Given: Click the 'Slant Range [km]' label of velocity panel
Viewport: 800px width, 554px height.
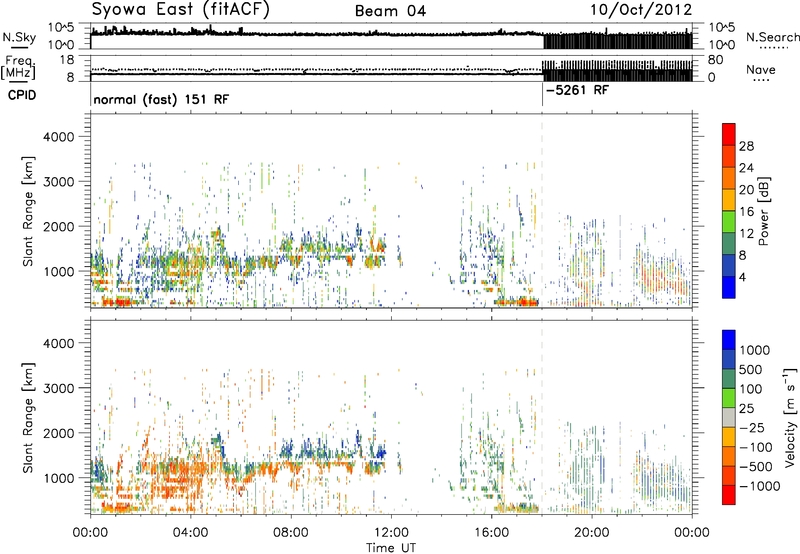Looking at the screenshot, I should pos(28,418).
